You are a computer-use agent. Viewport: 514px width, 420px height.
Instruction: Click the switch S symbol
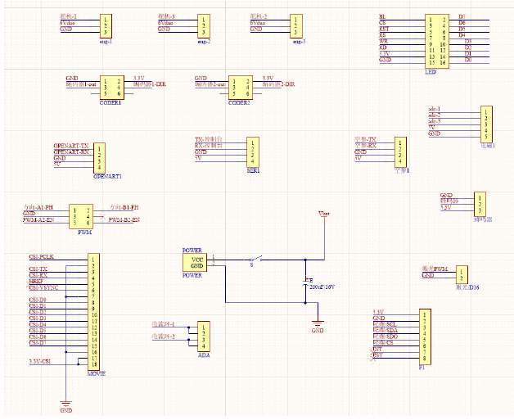coord(255,259)
